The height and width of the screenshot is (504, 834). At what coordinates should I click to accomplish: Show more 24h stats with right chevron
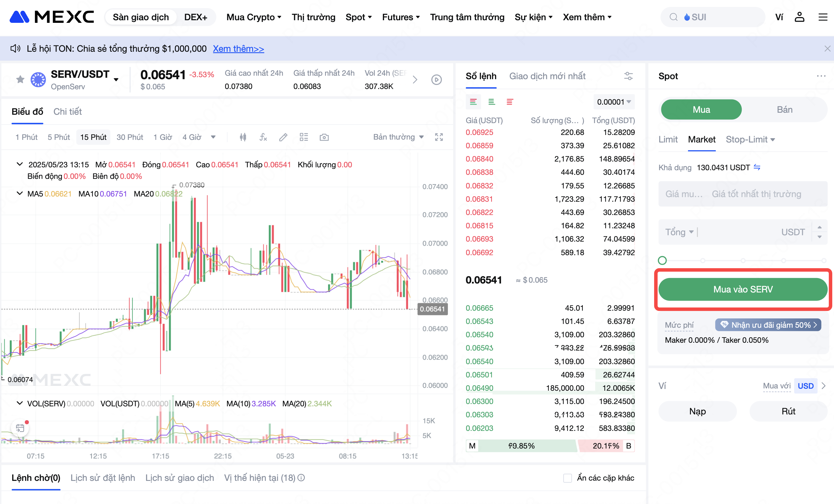tap(415, 79)
